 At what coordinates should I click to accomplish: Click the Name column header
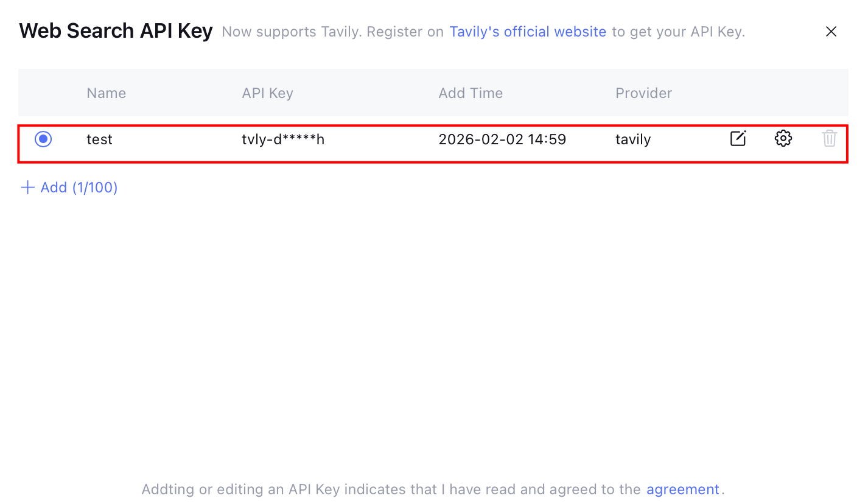tap(106, 93)
